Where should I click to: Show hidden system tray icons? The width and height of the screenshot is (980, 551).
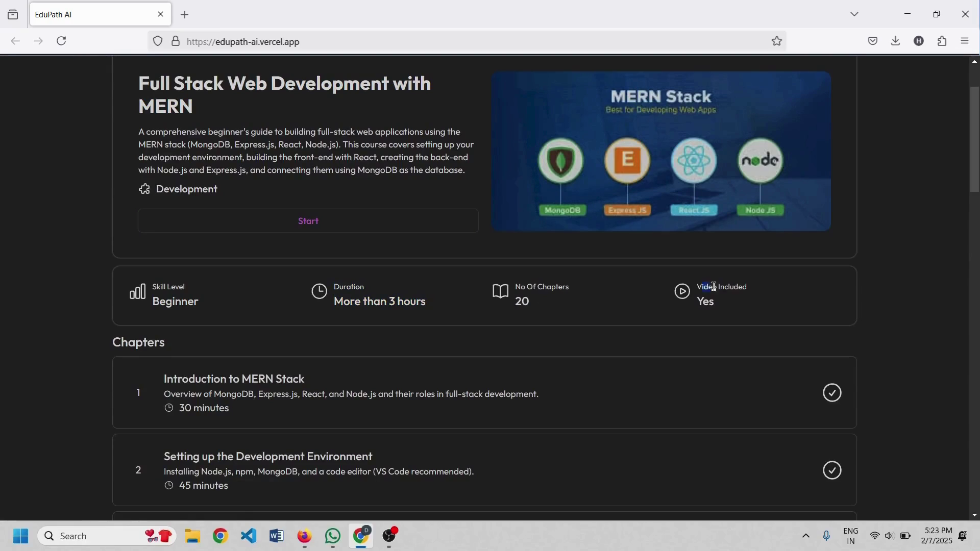pos(805,536)
